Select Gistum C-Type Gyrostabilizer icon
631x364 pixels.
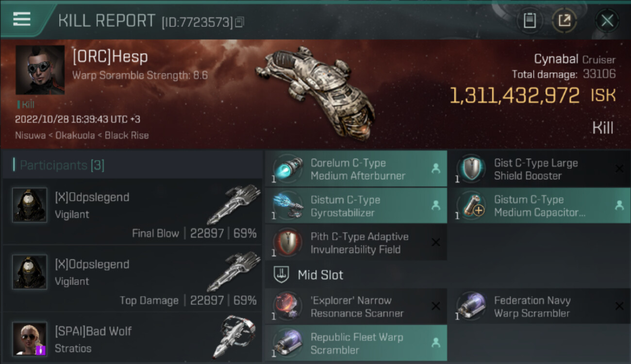287,206
